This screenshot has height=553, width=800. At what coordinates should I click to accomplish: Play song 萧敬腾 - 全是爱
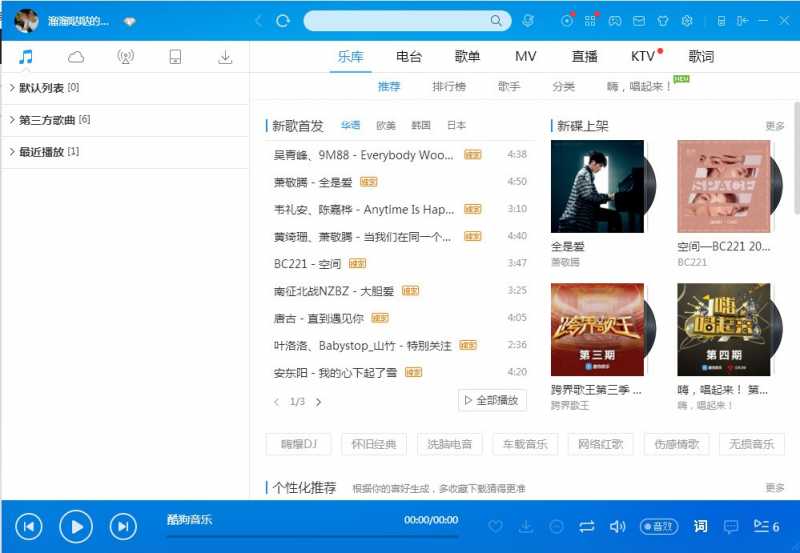(x=401, y=182)
